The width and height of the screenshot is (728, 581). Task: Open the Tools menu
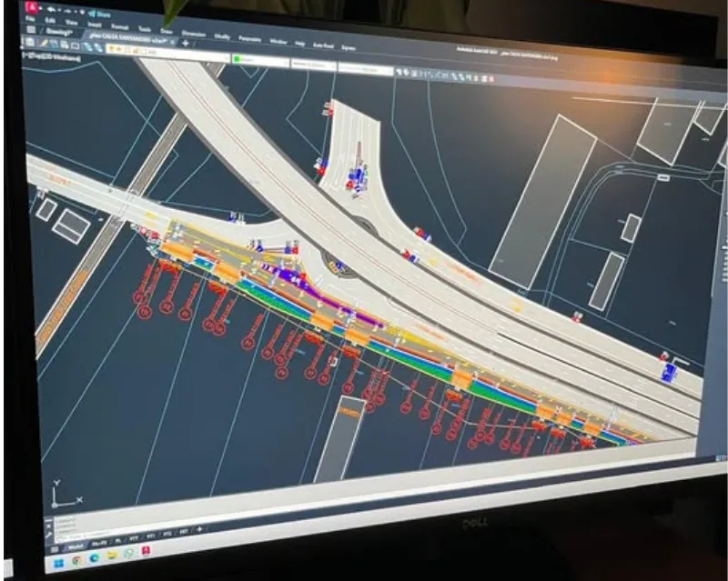coord(145,29)
